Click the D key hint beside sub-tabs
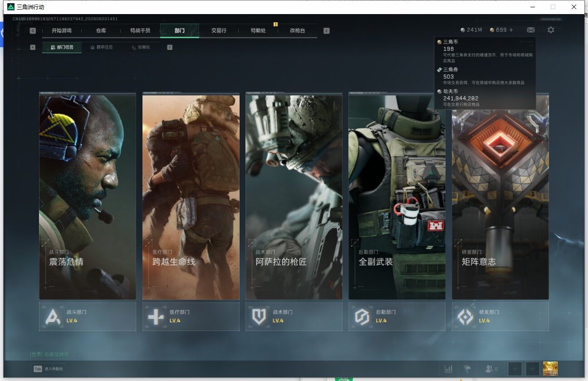This screenshot has height=381, width=588. [x=170, y=47]
